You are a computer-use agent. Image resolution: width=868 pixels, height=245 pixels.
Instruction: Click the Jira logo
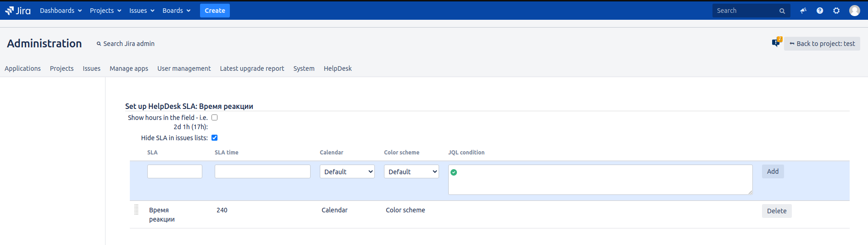[x=18, y=11]
